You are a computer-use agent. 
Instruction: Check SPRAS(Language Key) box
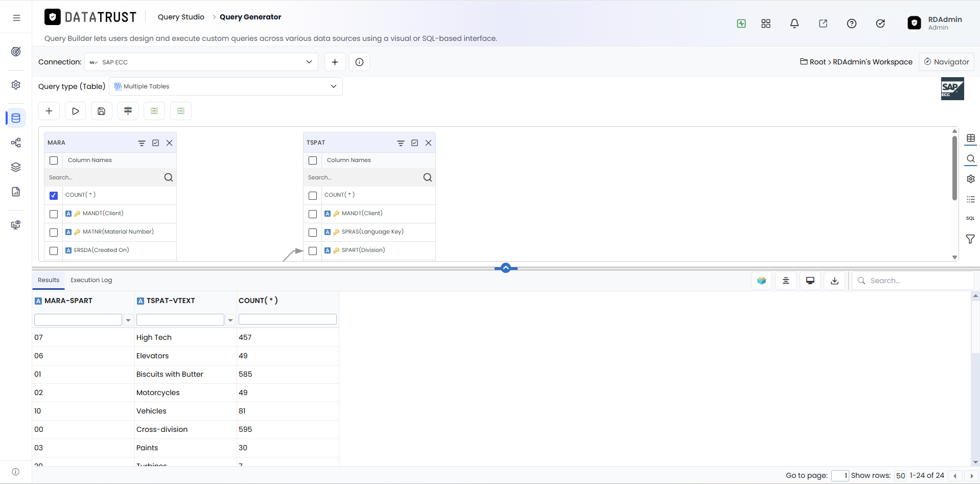pyautogui.click(x=313, y=233)
